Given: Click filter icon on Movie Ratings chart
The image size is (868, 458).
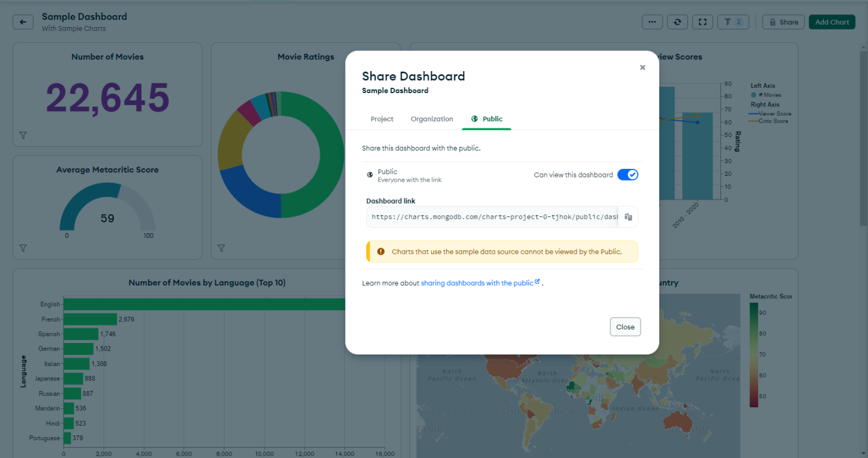Looking at the screenshot, I should [x=221, y=248].
